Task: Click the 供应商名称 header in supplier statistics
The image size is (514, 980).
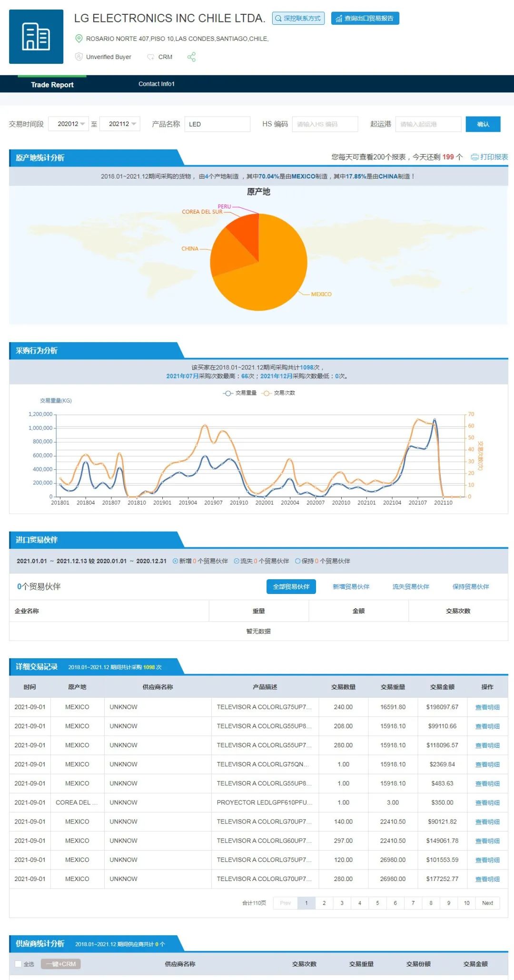Action: [x=180, y=964]
